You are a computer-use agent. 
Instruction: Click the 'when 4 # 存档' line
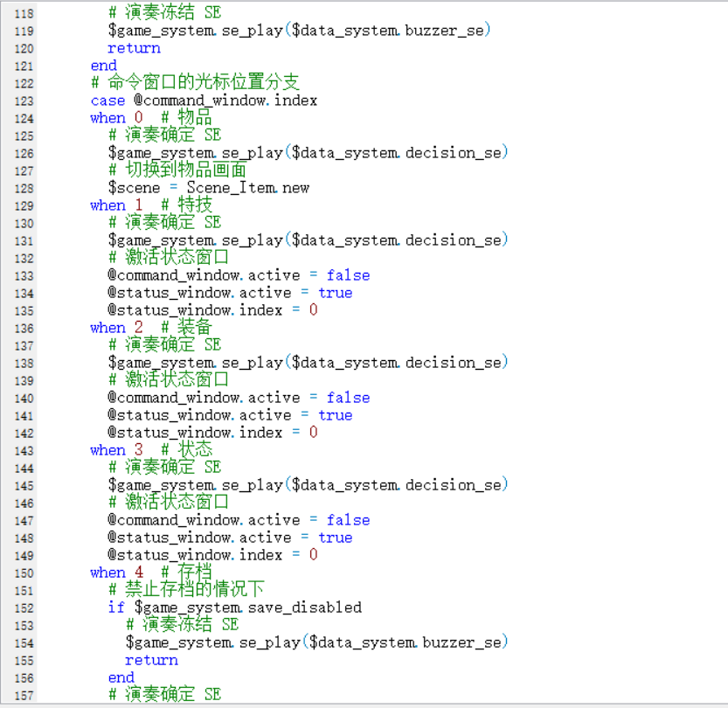(151, 573)
